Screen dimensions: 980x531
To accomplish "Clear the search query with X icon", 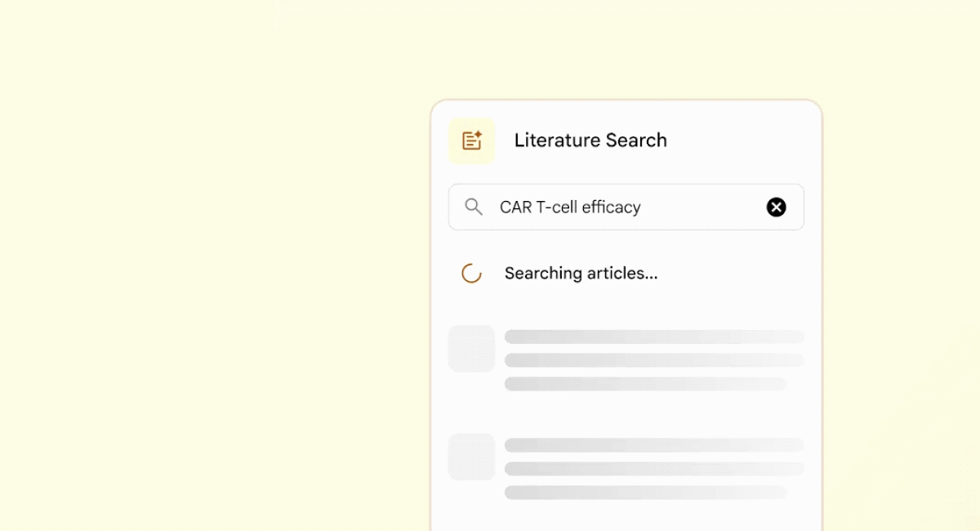I will click(776, 207).
